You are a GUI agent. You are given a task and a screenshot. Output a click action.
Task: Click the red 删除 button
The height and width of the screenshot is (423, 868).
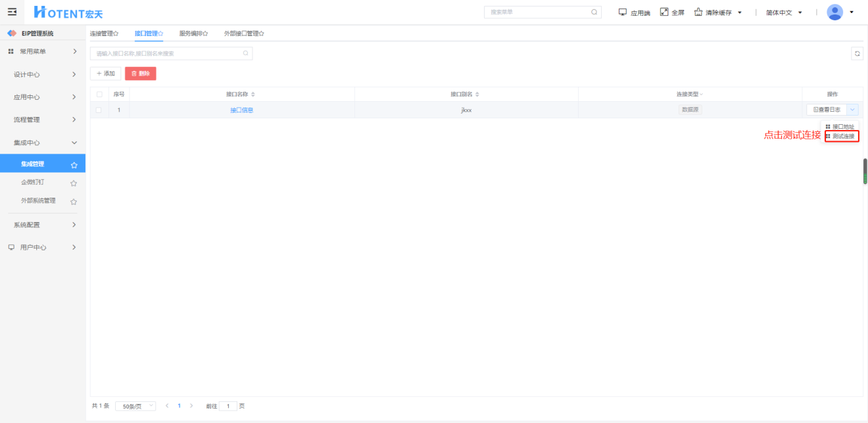(141, 74)
